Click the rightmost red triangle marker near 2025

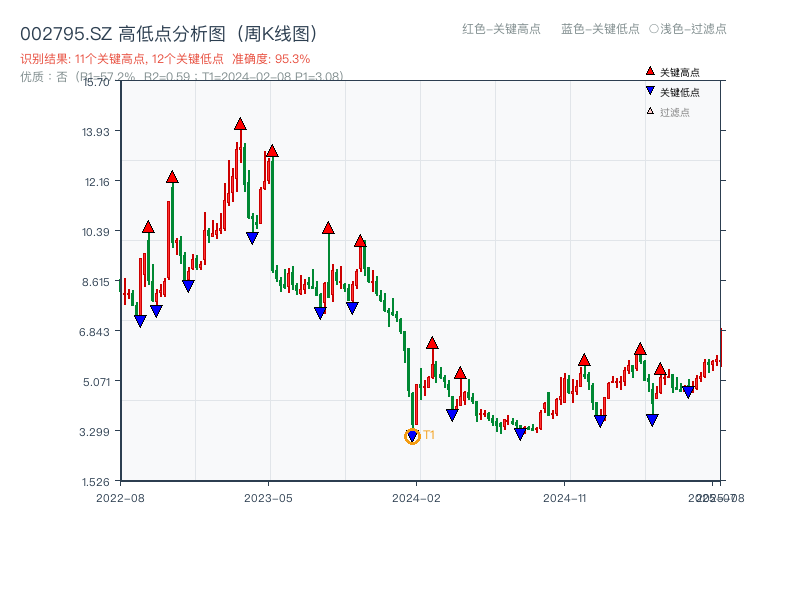(x=662, y=369)
